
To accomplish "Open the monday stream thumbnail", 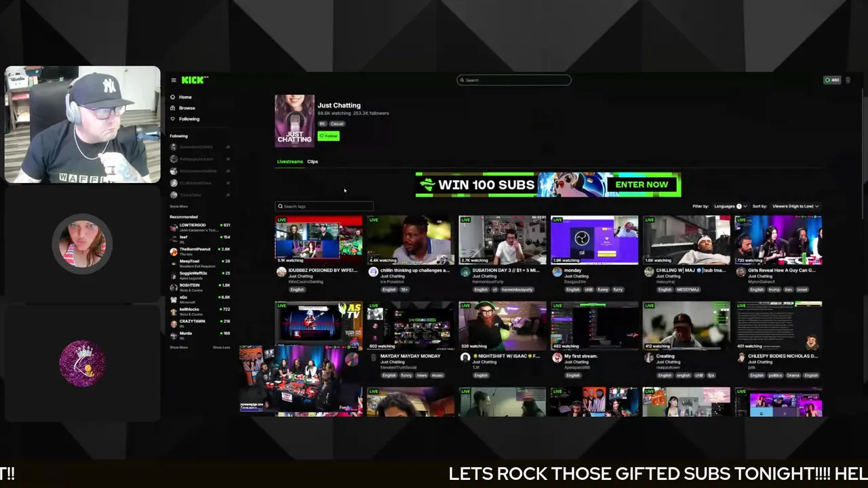I will click(x=595, y=240).
